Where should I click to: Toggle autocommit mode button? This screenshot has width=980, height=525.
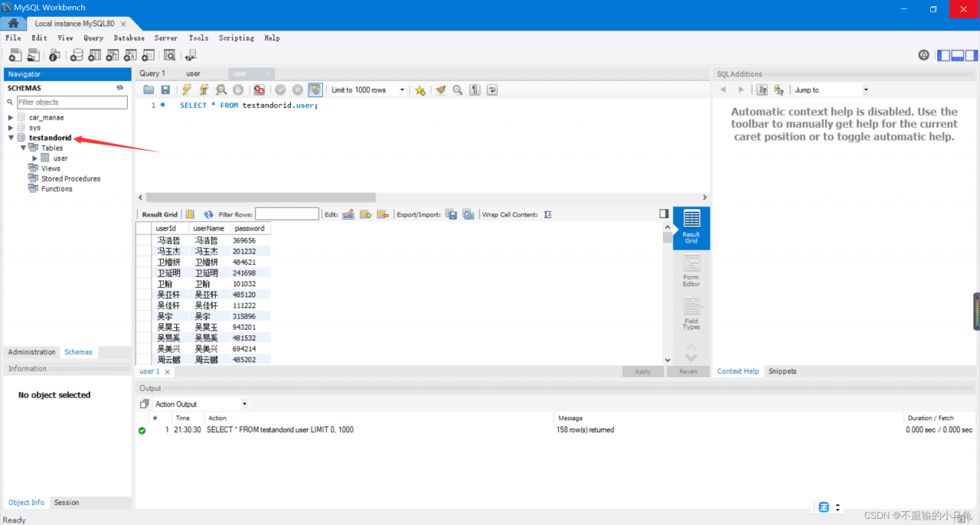tap(315, 90)
